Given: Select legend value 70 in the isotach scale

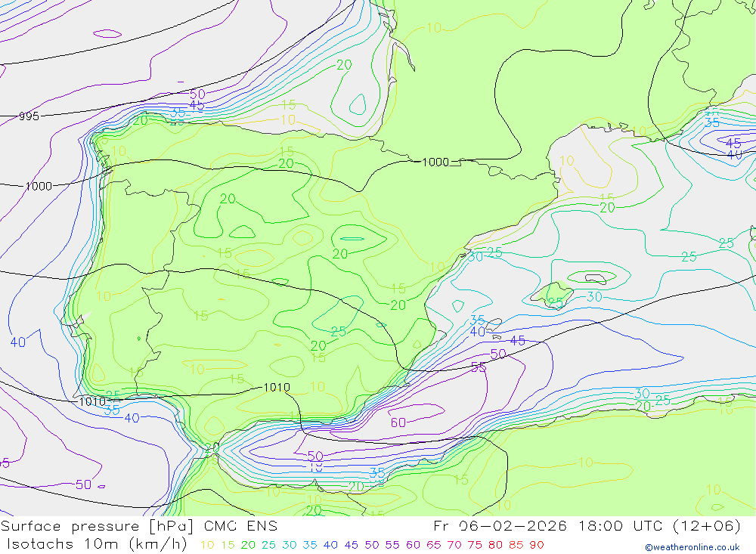Looking at the screenshot, I should point(454,545).
